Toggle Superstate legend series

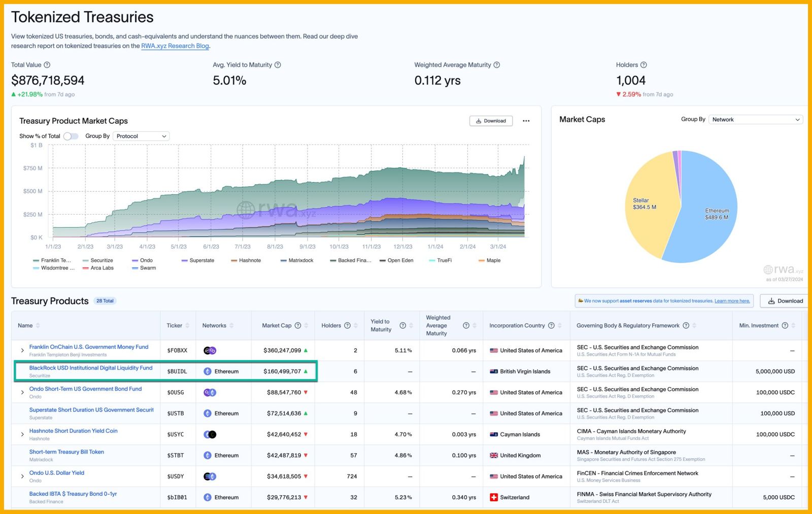(x=198, y=260)
